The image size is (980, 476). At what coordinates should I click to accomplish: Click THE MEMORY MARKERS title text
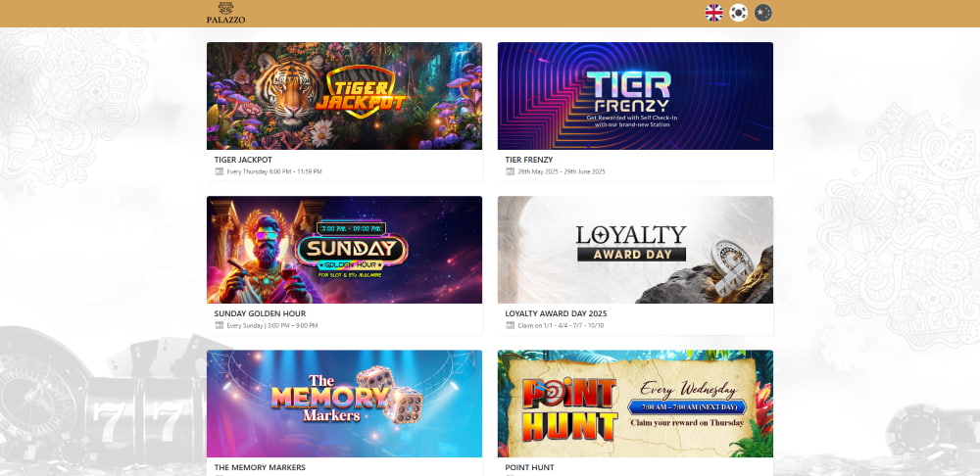[x=260, y=467]
